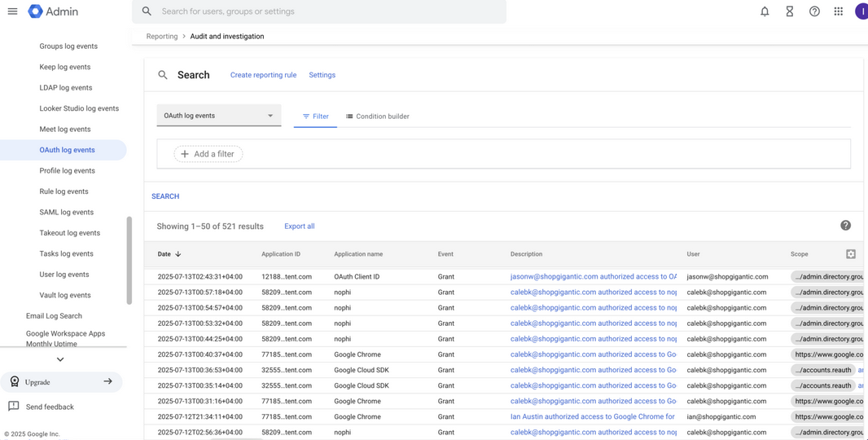Click the search magnifier in top bar
The image size is (868, 440).
[147, 11]
